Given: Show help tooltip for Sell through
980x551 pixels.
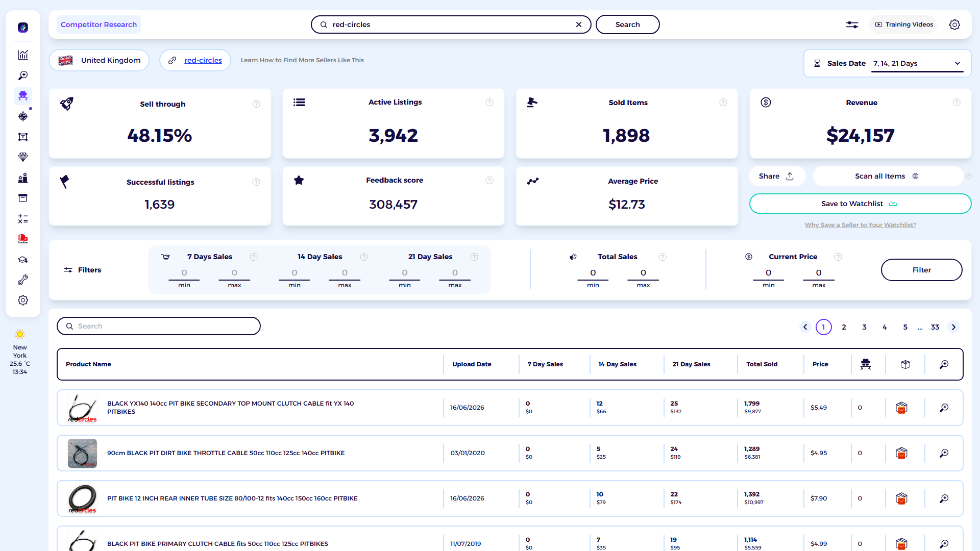Looking at the screenshot, I should (256, 104).
